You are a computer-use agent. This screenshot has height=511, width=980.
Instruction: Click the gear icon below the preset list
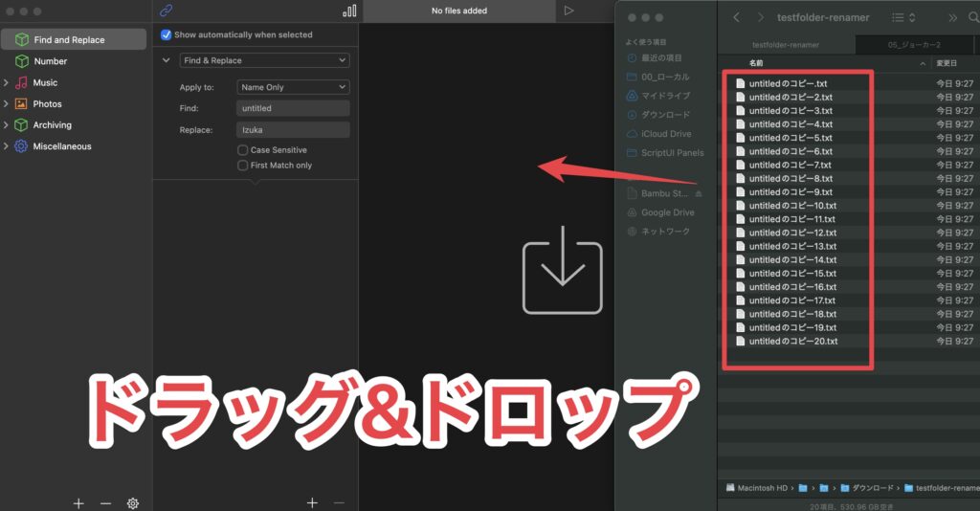tap(133, 503)
